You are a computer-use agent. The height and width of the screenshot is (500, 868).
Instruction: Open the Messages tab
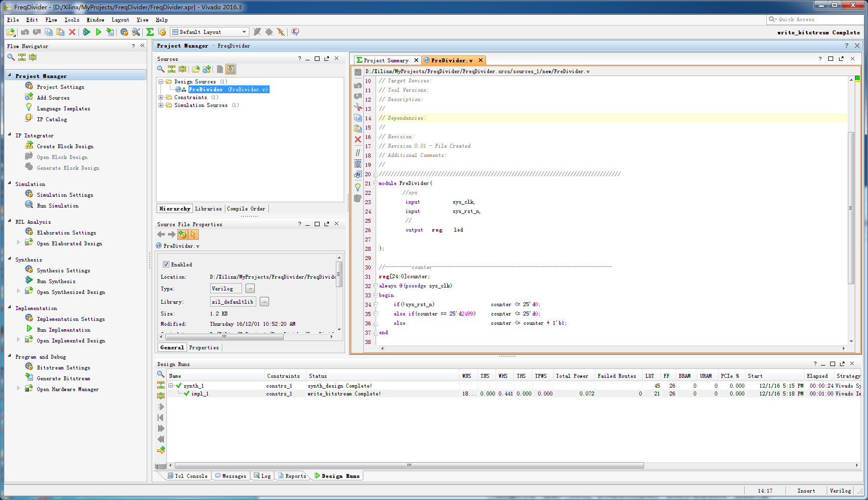click(x=230, y=476)
